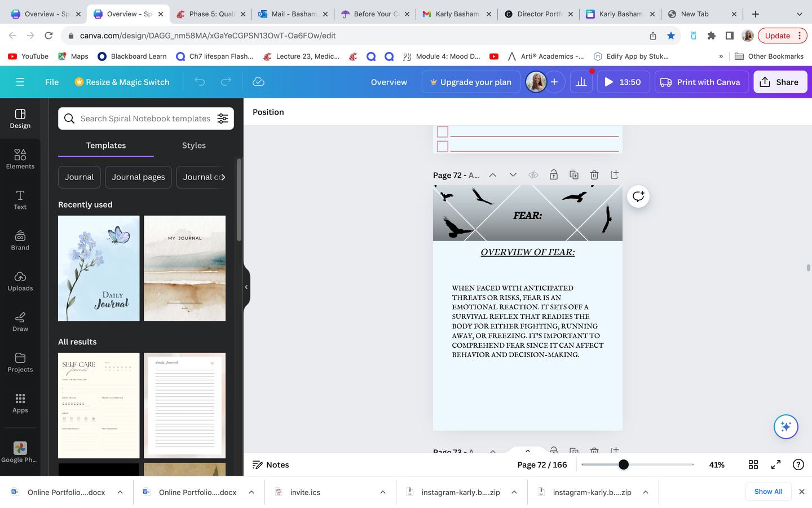Screen dimensions: 812x508
Task: Switch to the Styles tab
Action: [x=193, y=146]
